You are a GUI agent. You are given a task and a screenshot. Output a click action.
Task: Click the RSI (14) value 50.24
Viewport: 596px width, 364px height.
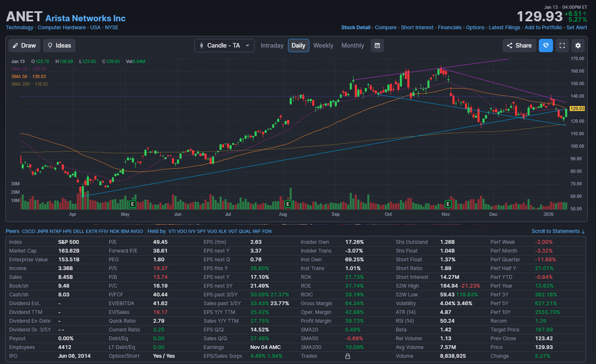click(x=447, y=321)
